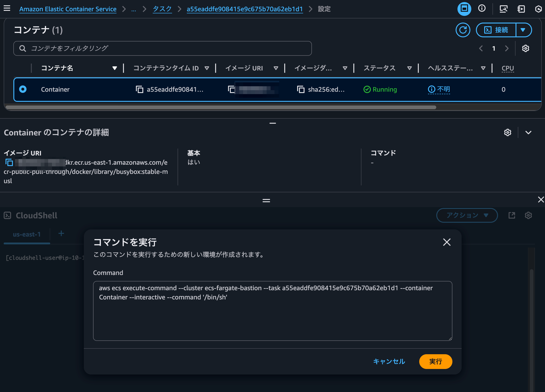Go to previous page of containers
Image resolution: width=545 pixels, height=392 pixels.
pyautogui.click(x=481, y=48)
